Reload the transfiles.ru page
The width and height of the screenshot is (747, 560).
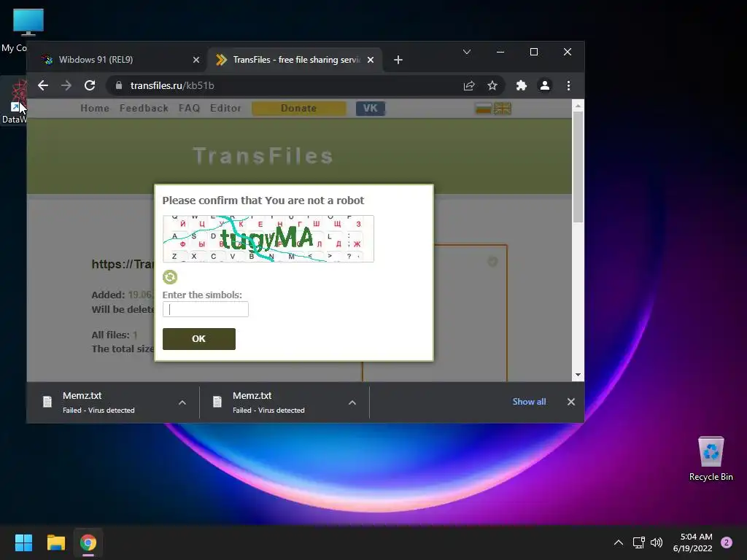click(90, 85)
